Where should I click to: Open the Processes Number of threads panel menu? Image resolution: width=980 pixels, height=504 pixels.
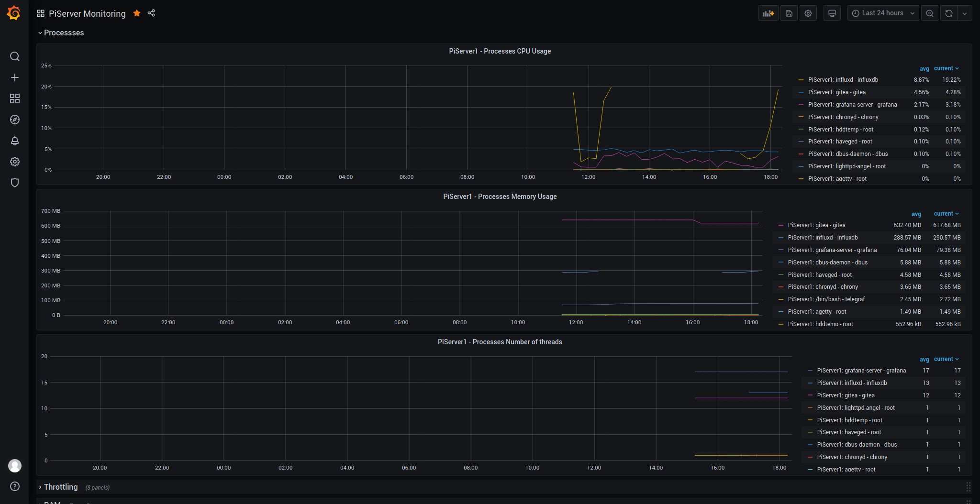pyautogui.click(x=500, y=342)
